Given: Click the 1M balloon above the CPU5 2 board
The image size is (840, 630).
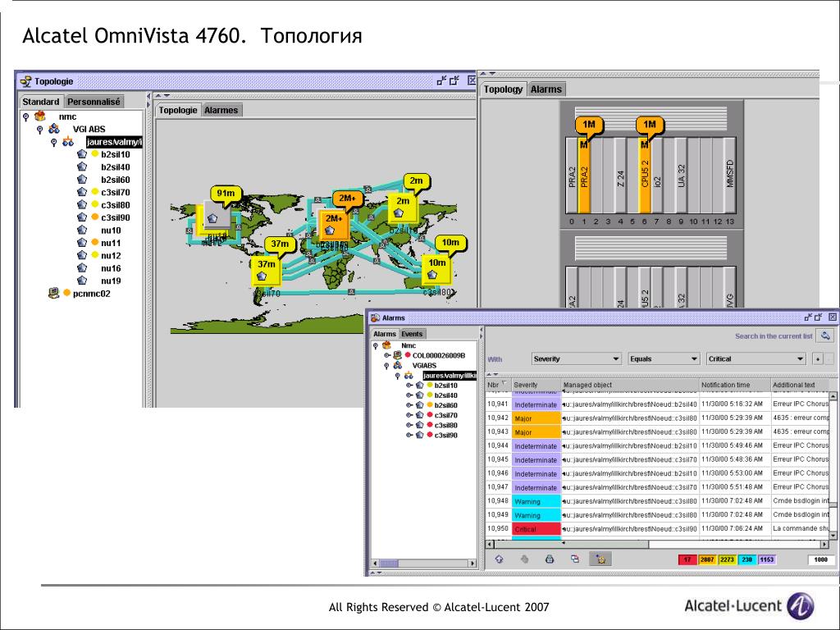Looking at the screenshot, I should pos(650,125).
